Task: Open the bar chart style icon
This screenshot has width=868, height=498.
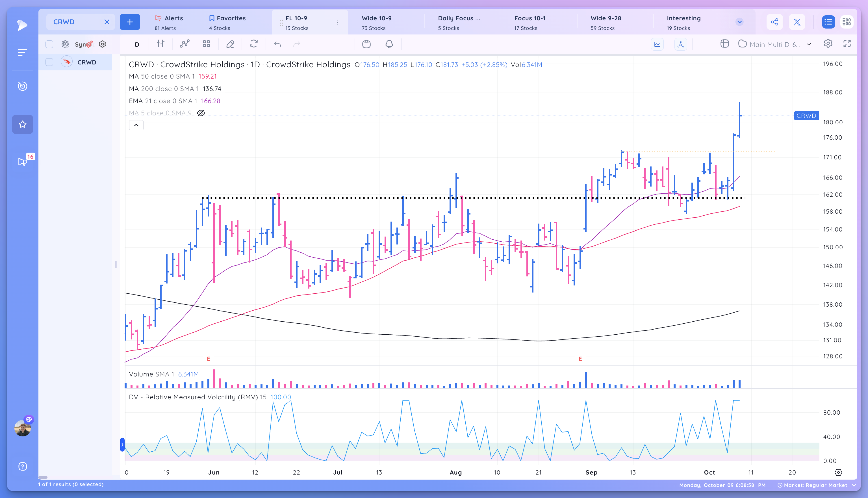Action: click(x=161, y=44)
